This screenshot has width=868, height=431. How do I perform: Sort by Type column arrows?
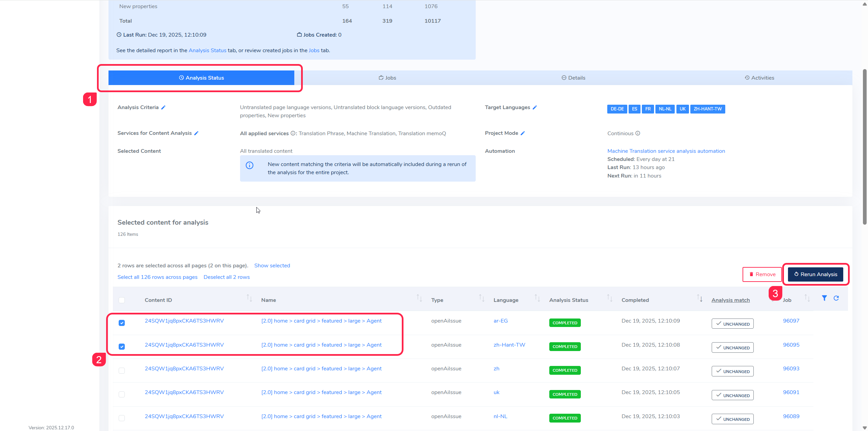[x=481, y=298]
